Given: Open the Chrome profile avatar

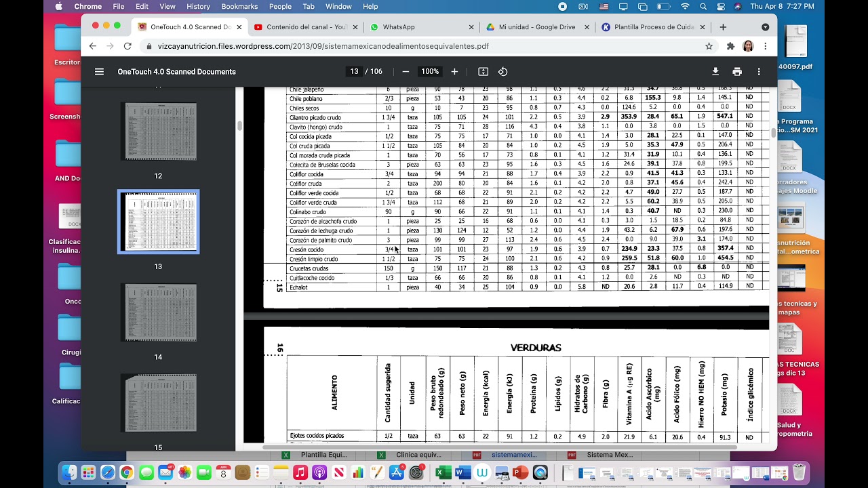Looking at the screenshot, I should pos(748,46).
